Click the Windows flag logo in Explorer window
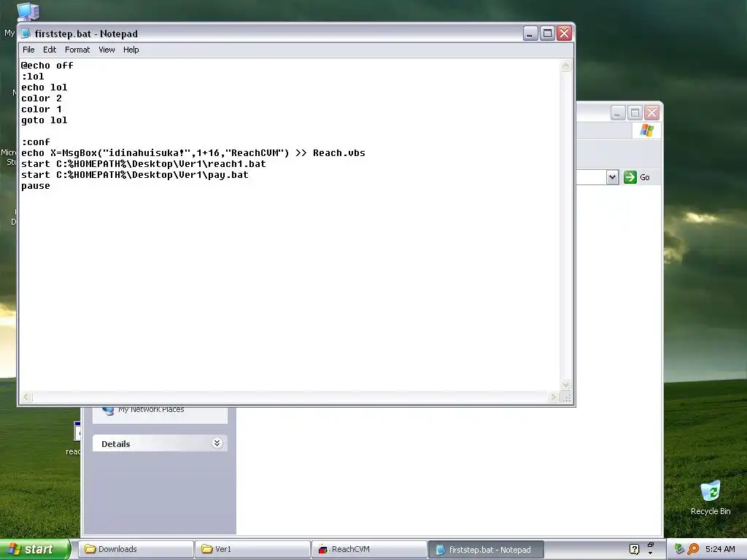Image resolution: width=747 pixels, height=560 pixels. (x=646, y=130)
